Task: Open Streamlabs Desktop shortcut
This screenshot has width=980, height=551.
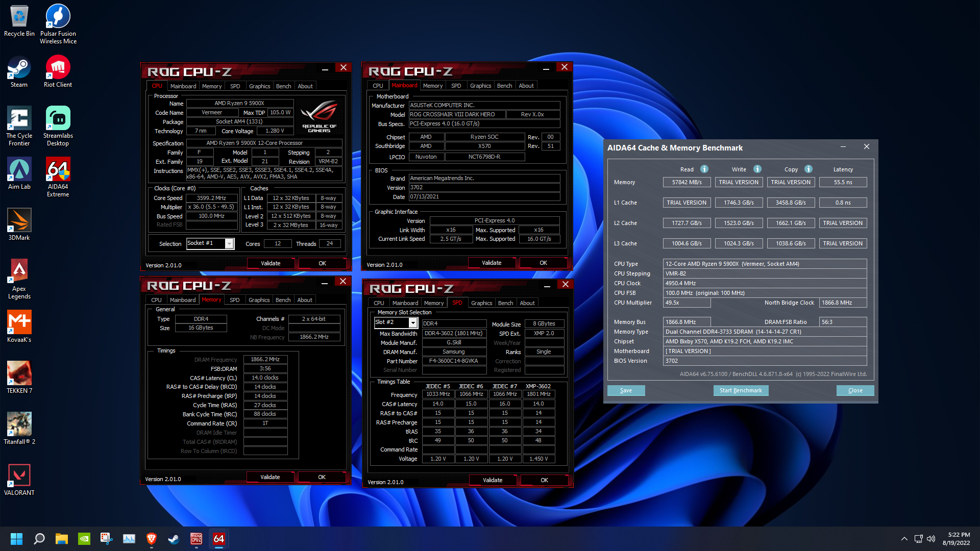Action: pos(58,126)
